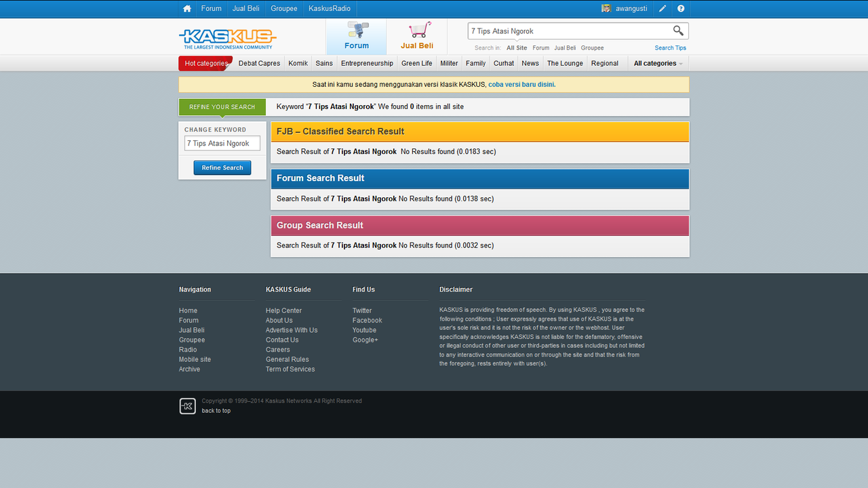Set search scope to Groupee

[592, 48]
